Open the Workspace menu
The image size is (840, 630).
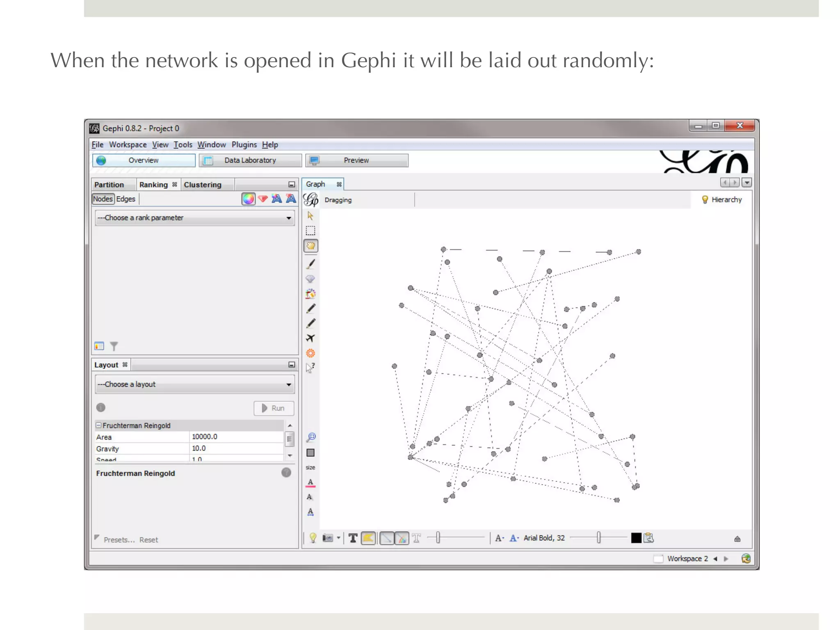pos(128,145)
